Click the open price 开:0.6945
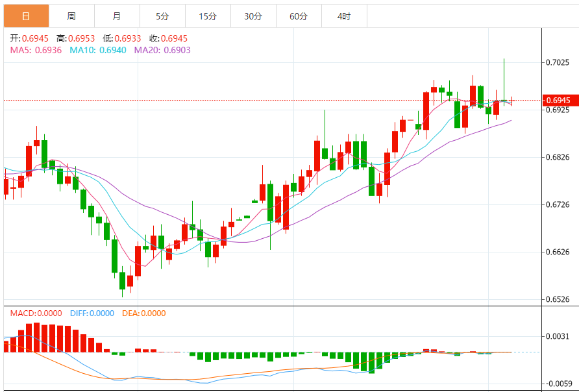Viewport: 579px width, 392px height. tap(30, 38)
